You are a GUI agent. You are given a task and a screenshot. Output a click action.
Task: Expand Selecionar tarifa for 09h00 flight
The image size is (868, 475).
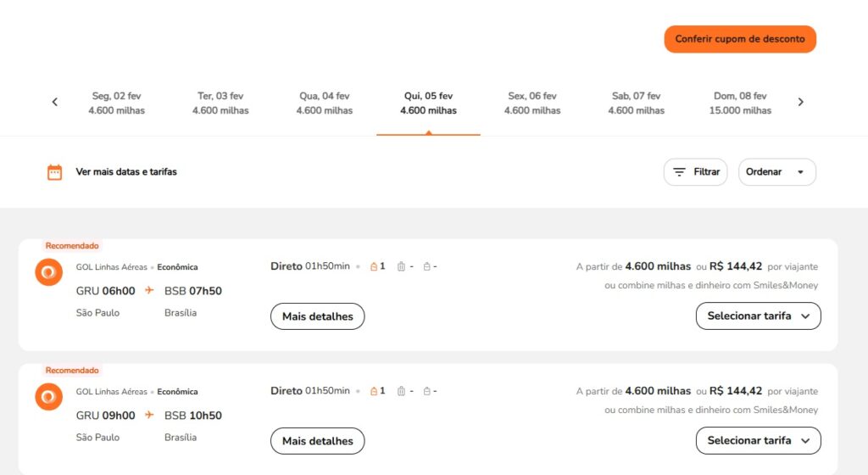(758, 440)
